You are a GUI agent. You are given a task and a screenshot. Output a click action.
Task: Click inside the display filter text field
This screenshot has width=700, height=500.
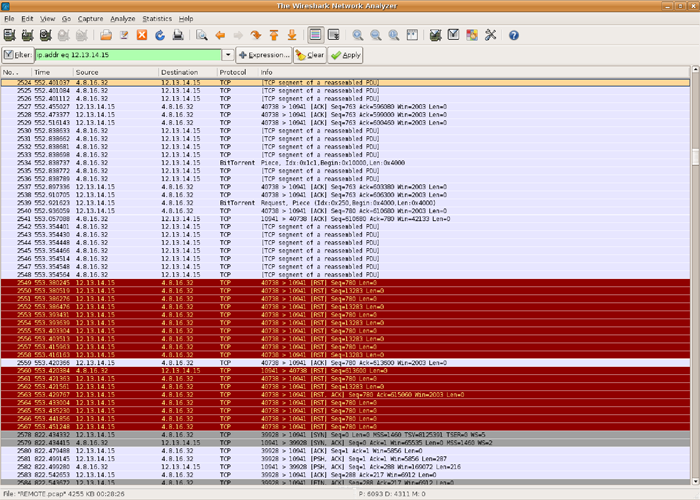pos(130,55)
